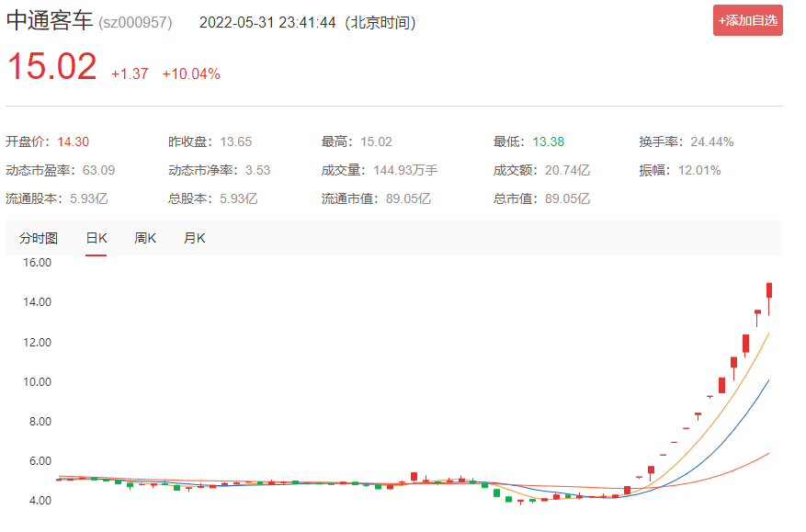
Task: Click the 16.00 y-axis label
Action: pos(37,263)
